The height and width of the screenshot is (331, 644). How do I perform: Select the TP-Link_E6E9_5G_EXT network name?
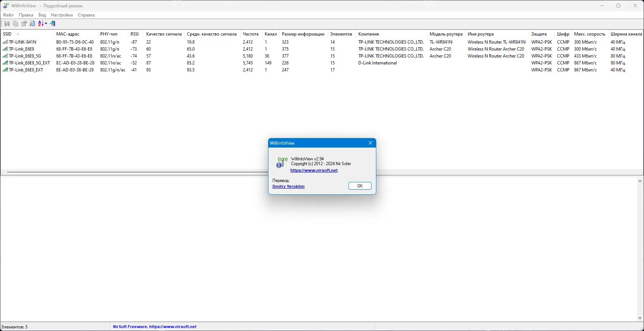pos(29,63)
